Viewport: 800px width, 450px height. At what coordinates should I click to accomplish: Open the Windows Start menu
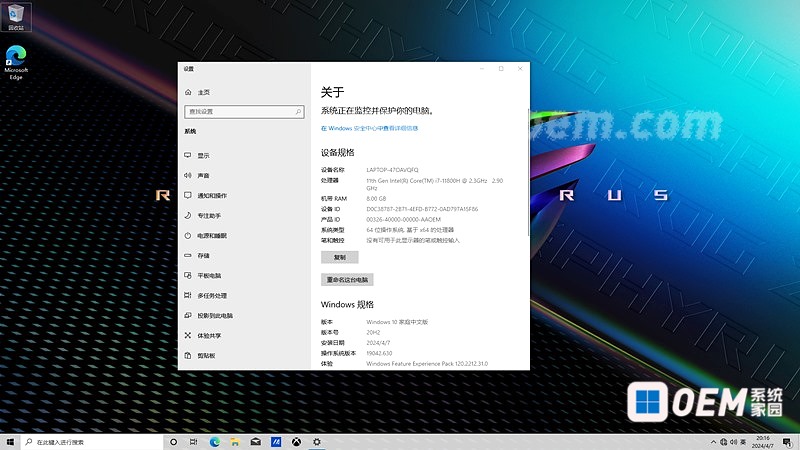click(x=10, y=442)
